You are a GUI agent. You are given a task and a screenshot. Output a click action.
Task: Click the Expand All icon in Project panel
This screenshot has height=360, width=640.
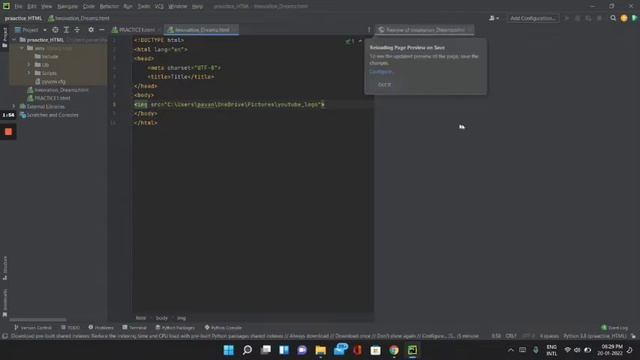click(66, 30)
